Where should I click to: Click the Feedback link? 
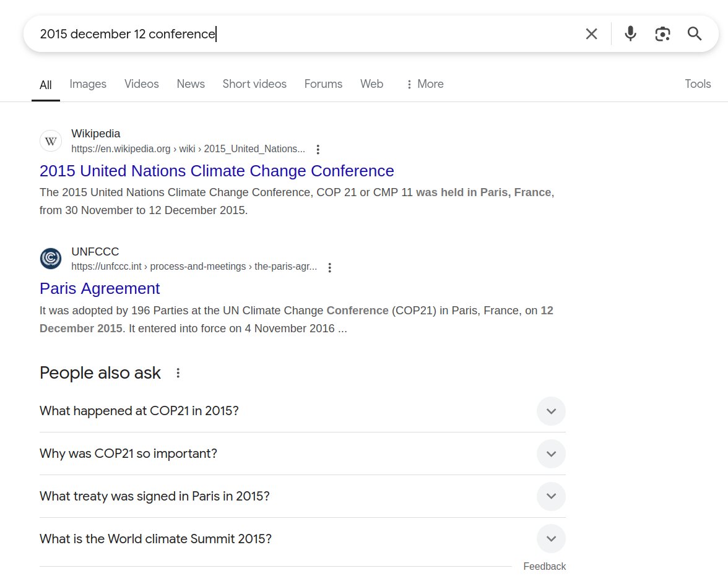point(544,566)
